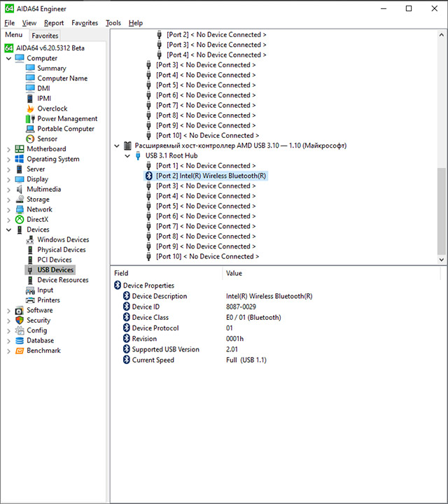This screenshot has height=504, width=448.
Task: Click the Multimedia speaker icon
Action: point(20,189)
